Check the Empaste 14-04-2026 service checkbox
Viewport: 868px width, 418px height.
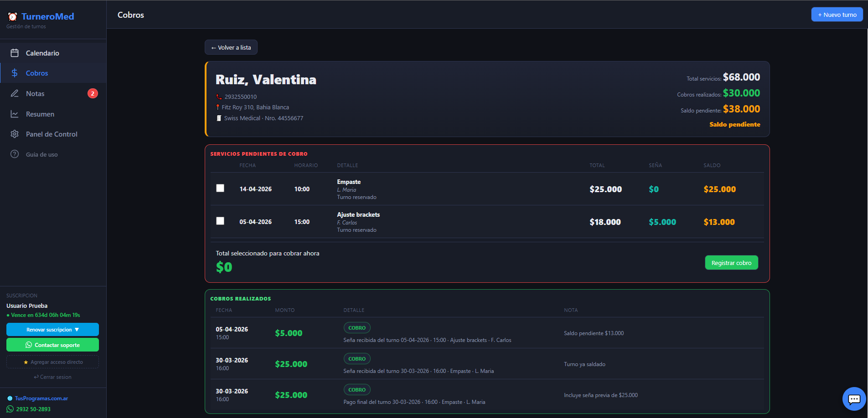coord(220,188)
